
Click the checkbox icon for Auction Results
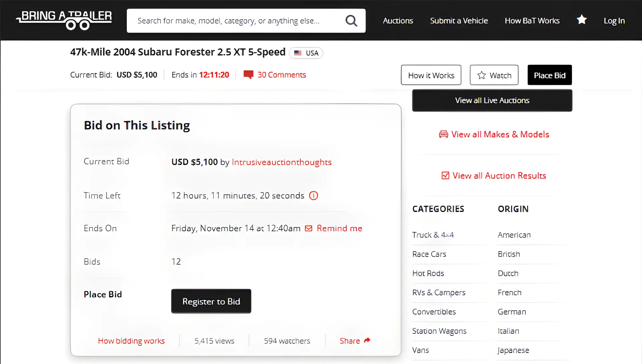coord(445,176)
